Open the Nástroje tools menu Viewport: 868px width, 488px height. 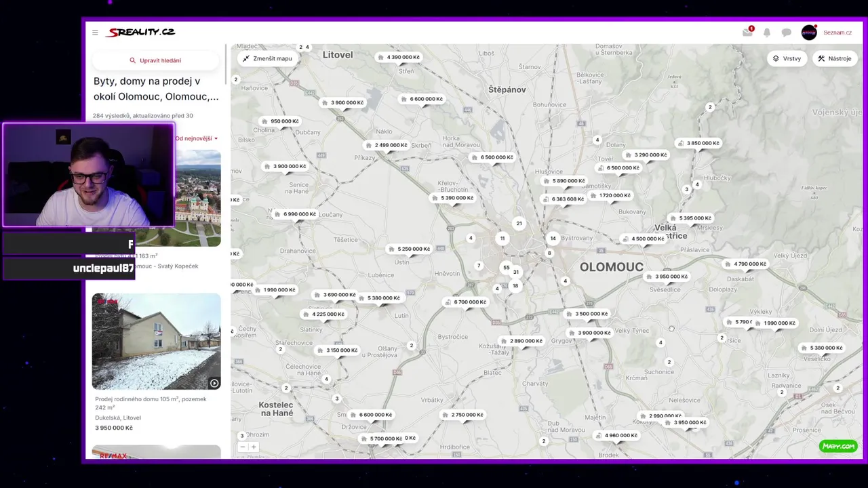coord(835,58)
